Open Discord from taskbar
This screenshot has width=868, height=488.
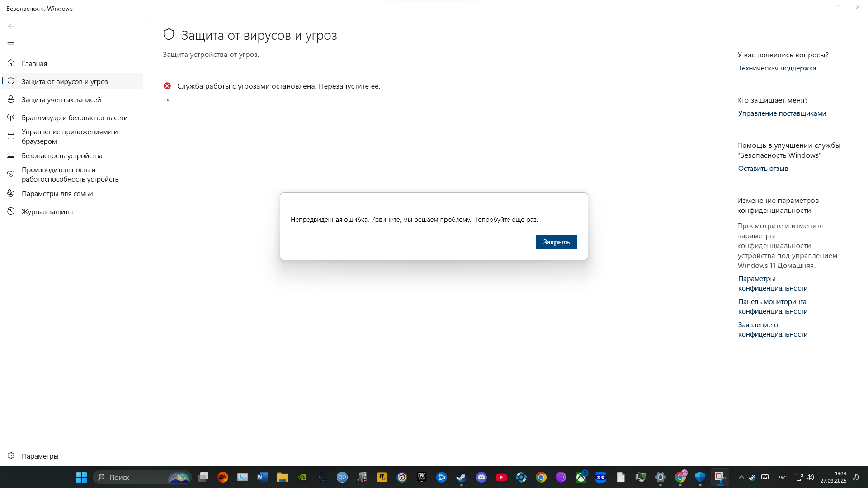(481, 477)
